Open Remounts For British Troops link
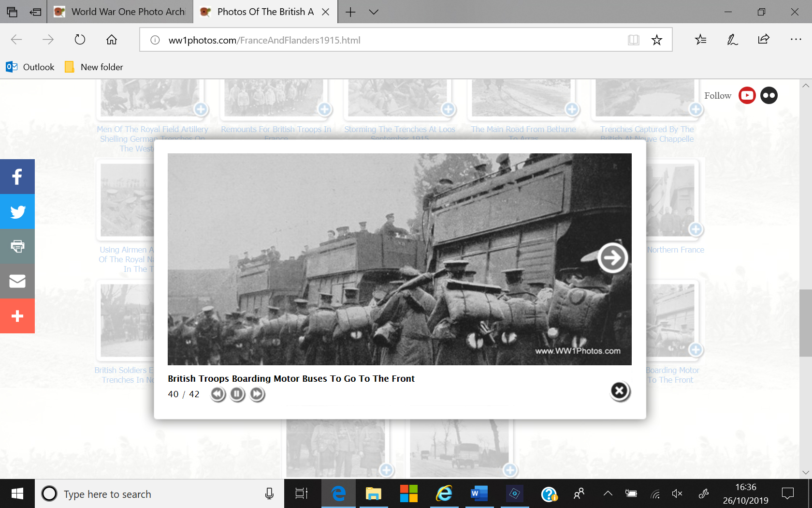The height and width of the screenshot is (508, 812). pyautogui.click(x=276, y=133)
